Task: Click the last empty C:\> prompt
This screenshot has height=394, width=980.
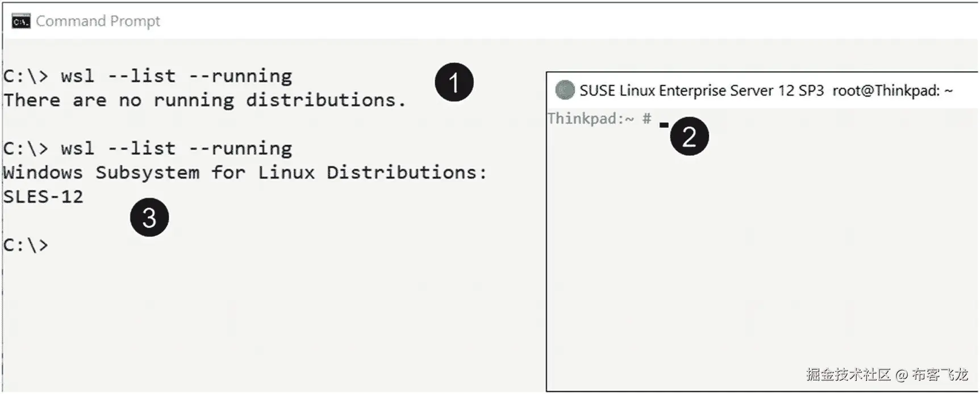Action: pyautogui.click(x=26, y=246)
